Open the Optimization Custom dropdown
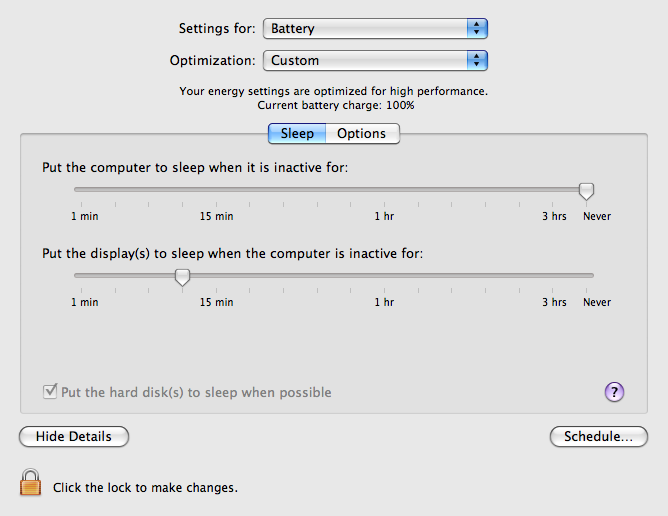This screenshot has width=668, height=516. 375,61
